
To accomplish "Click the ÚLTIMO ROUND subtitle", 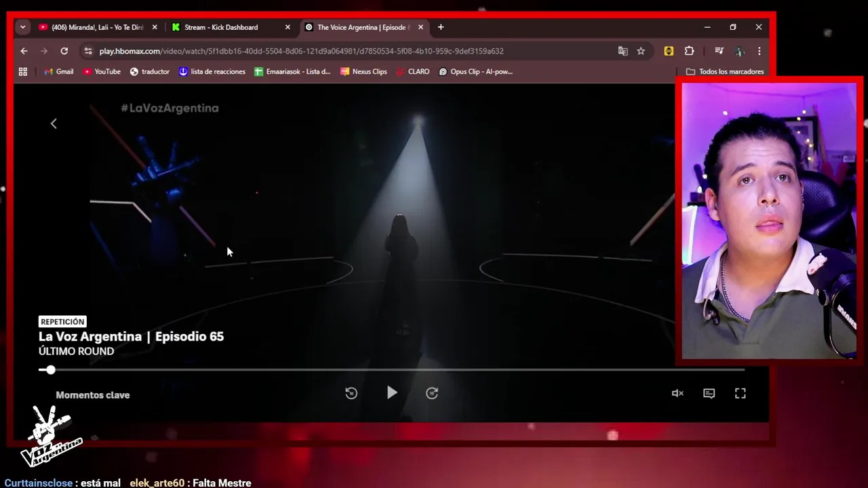I will pyautogui.click(x=76, y=351).
